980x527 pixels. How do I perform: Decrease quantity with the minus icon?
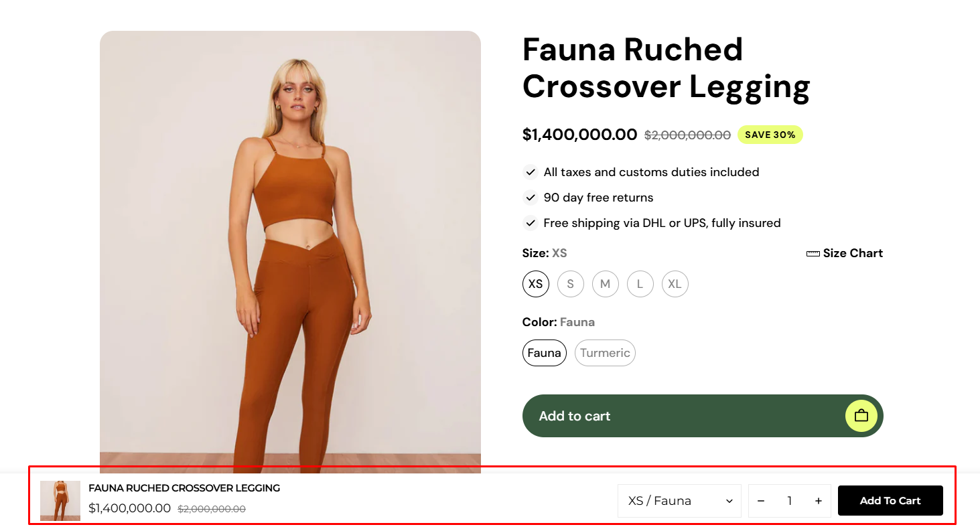coord(761,501)
